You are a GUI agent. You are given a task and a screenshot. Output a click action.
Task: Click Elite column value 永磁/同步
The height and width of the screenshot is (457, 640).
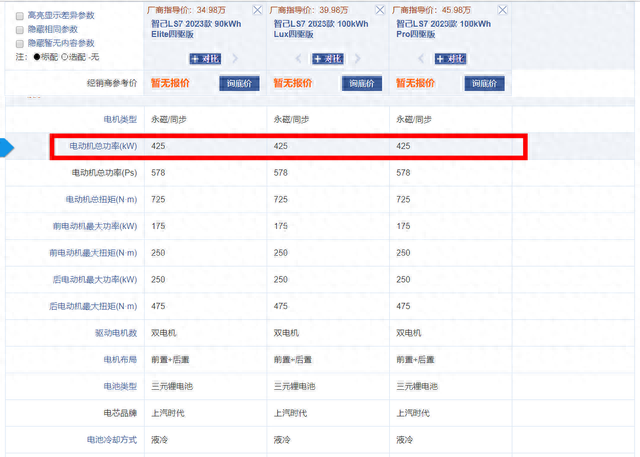point(169,120)
